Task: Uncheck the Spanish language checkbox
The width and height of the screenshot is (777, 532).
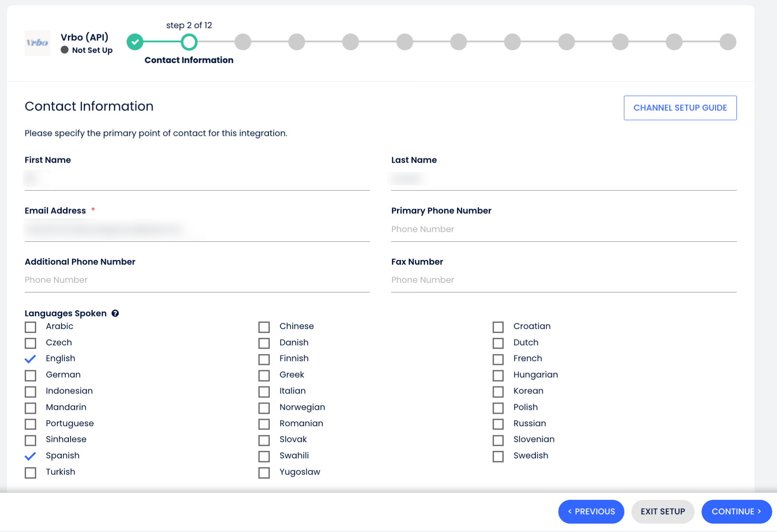Action: (30, 456)
